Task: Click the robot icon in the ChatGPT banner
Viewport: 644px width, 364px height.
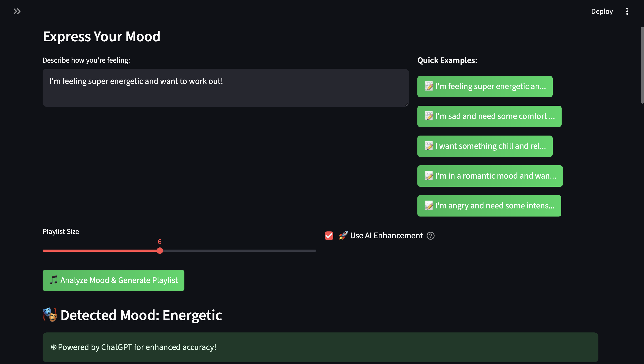Action: [53, 347]
